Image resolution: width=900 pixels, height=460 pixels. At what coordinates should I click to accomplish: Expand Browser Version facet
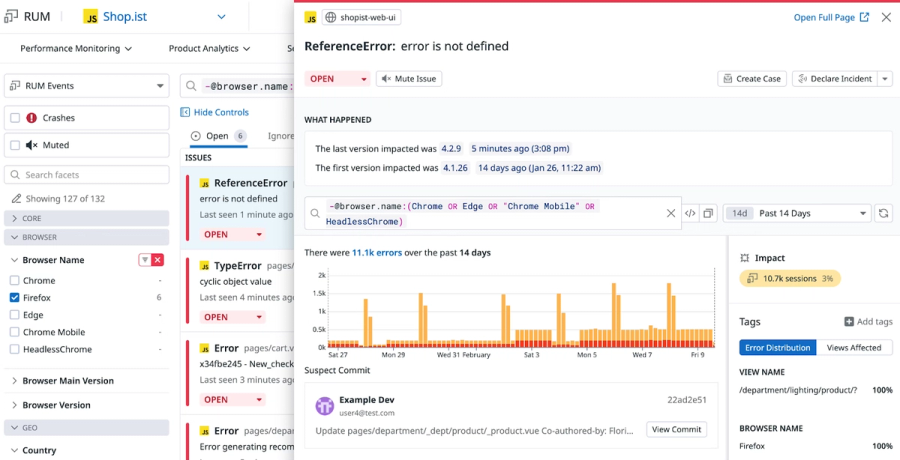[x=51, y=405]
